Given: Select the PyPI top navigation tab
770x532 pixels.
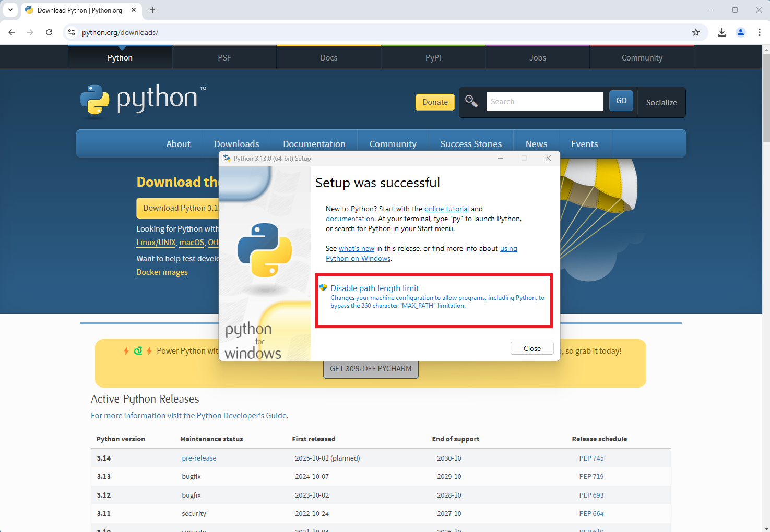Looking at the screenshot, I should pos(433,57).
